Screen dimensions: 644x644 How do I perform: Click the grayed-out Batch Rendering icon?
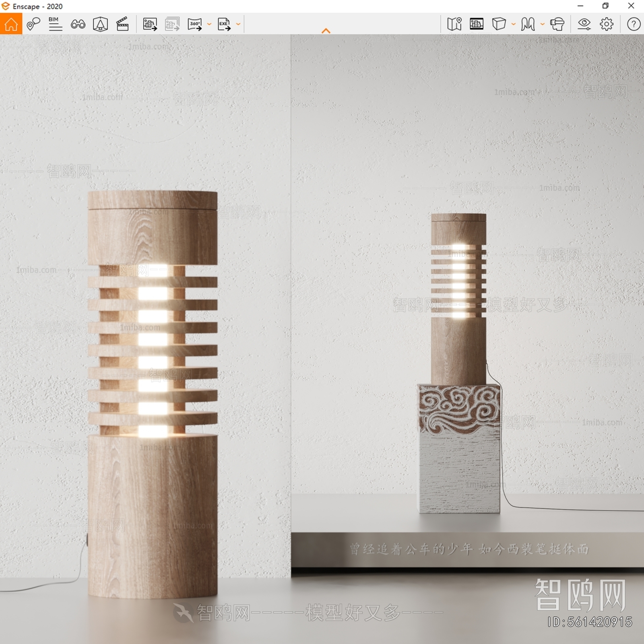(172, 24)
